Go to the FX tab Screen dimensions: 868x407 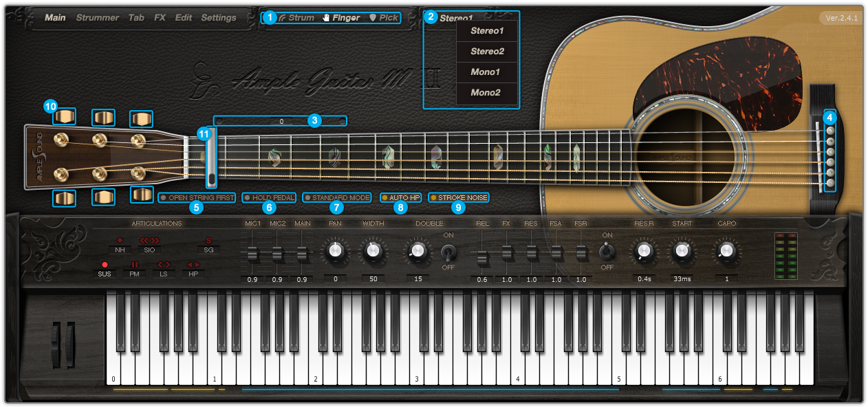pyautogui.click(x=160, y=18)
